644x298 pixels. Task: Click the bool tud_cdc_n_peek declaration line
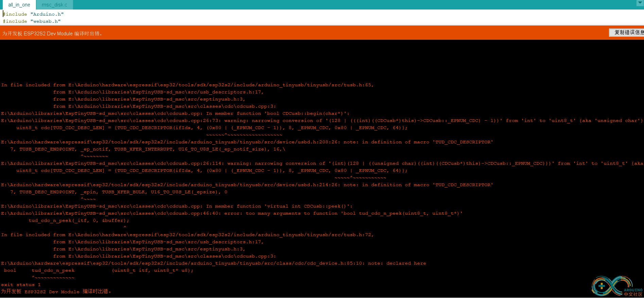pos(99,270)
